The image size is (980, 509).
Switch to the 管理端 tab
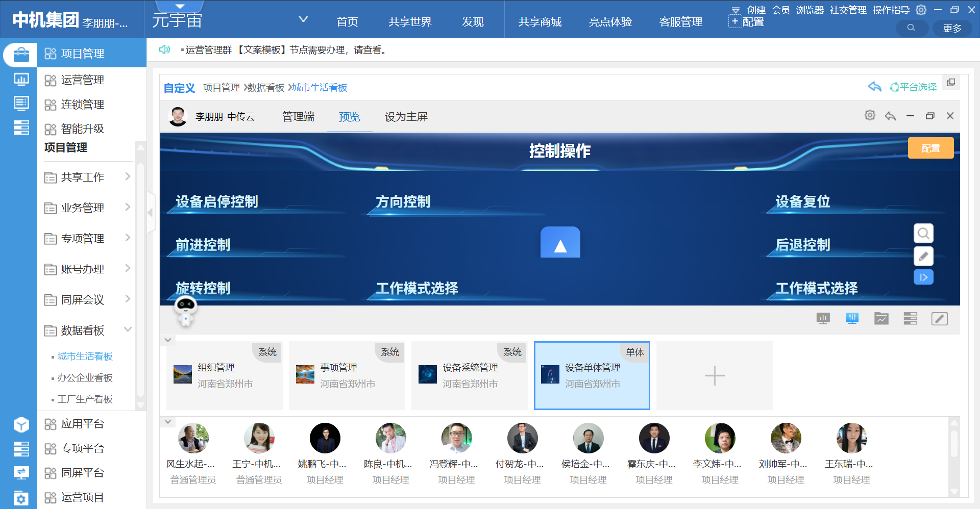pyautogui.click(x=298, y=117)
